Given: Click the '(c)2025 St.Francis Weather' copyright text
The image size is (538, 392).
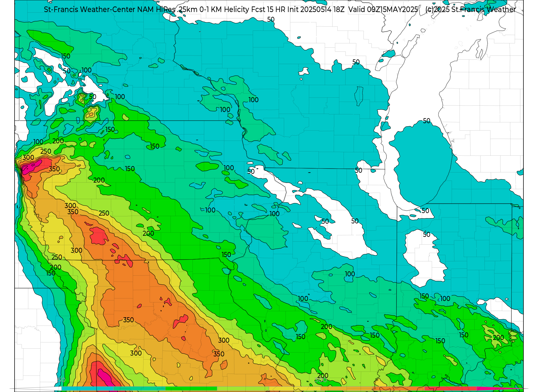Looking at the screenshot, I should point(470,10).
